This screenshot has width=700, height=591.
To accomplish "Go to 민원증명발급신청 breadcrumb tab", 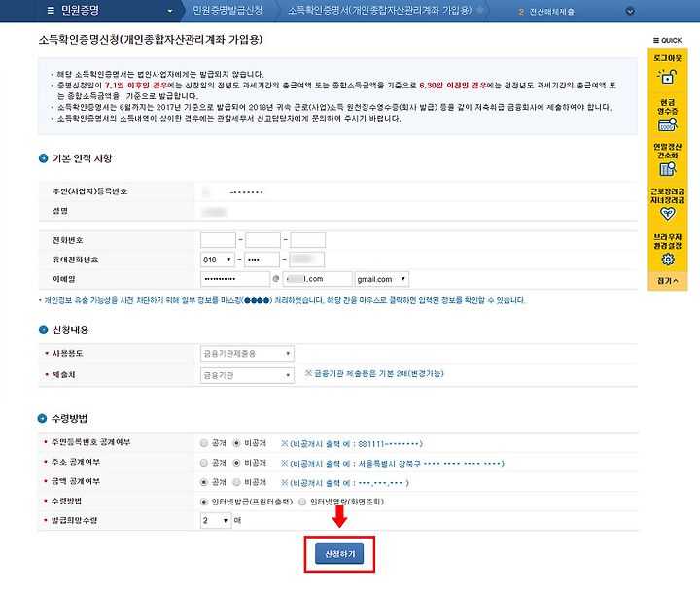I will click(x=227, y=11).
